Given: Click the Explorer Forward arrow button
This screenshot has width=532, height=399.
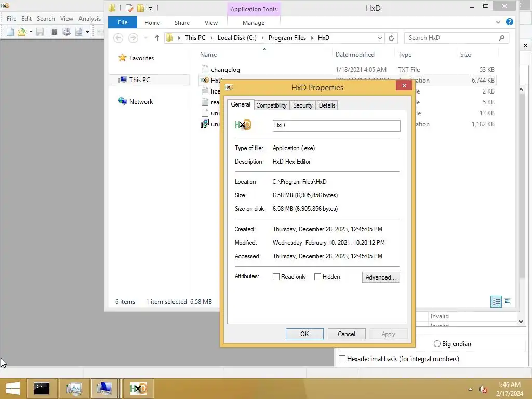Looking at the screenshot, I should (x=133, y=38).
